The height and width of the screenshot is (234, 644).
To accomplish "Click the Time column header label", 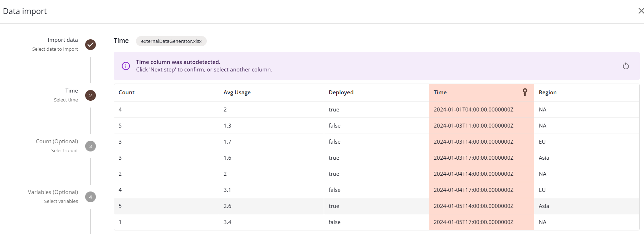I will (440, 93).
